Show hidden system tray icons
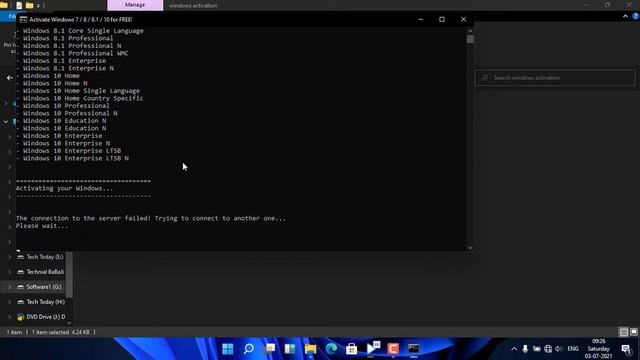 [x=514, y=349]
